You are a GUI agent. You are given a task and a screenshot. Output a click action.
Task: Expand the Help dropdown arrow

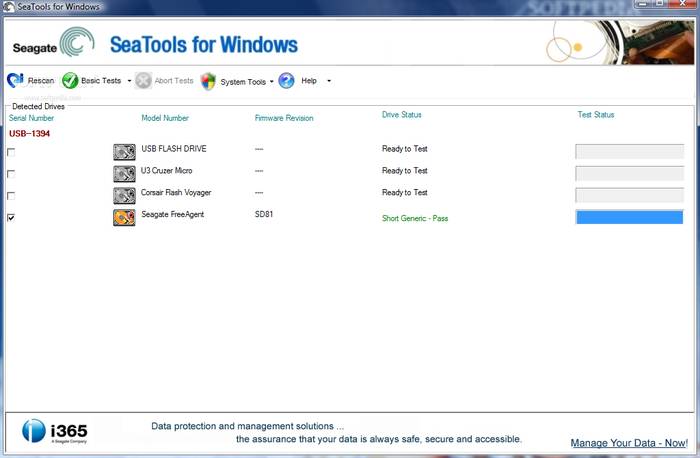(x=329, y=81)
